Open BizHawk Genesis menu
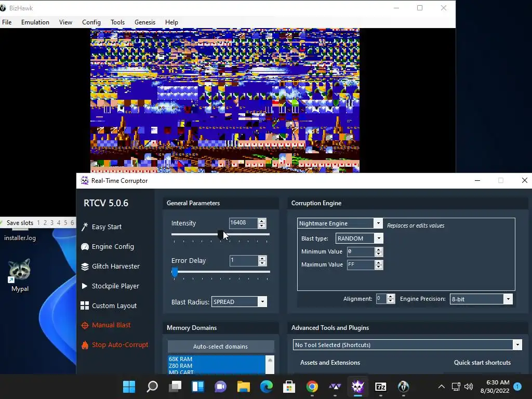 (145, 22)
